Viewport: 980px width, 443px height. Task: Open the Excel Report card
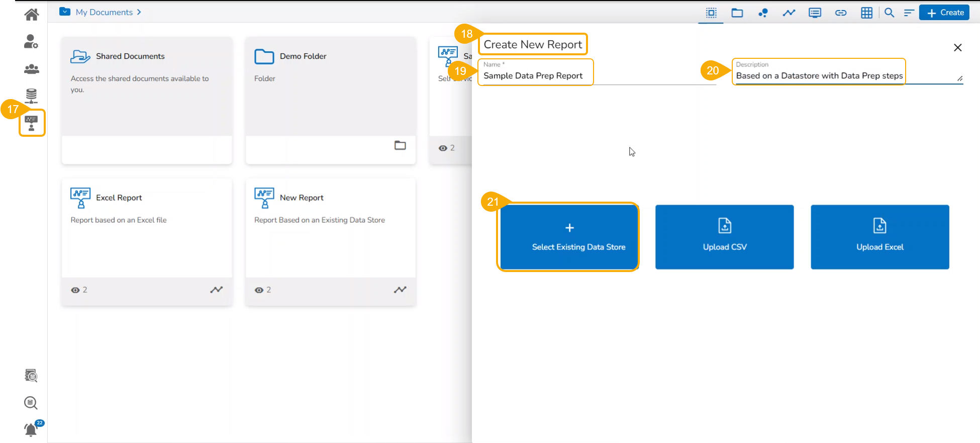(x=147, y=242)
